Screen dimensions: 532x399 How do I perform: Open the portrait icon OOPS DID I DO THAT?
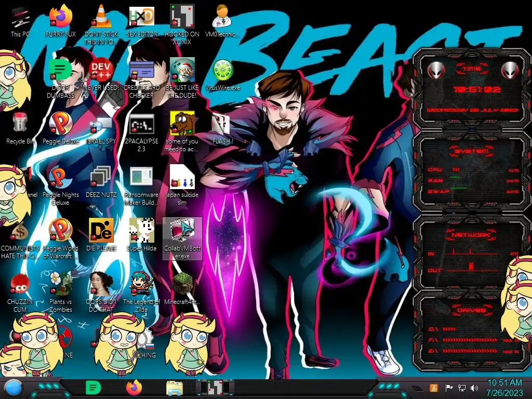coord(101,293)
